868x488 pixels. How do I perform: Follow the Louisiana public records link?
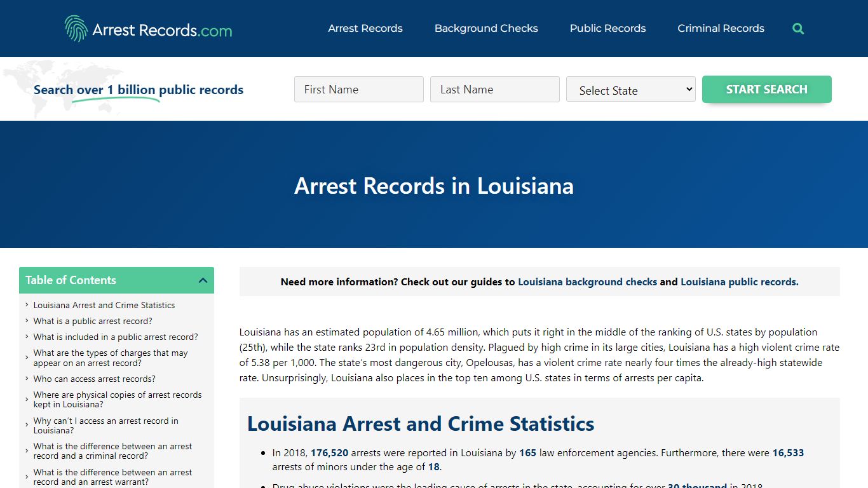(x=740, y=282)
